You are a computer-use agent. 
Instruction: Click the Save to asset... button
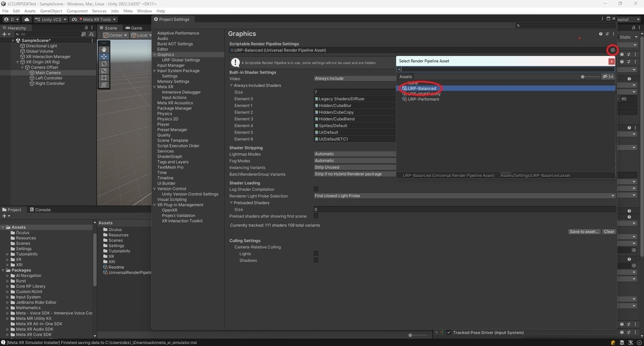tap(584, 232)
